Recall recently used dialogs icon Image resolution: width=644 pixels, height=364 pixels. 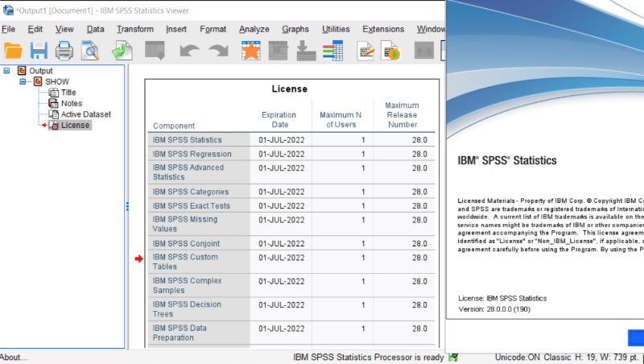pyautogui.click(x=155, y=51)
